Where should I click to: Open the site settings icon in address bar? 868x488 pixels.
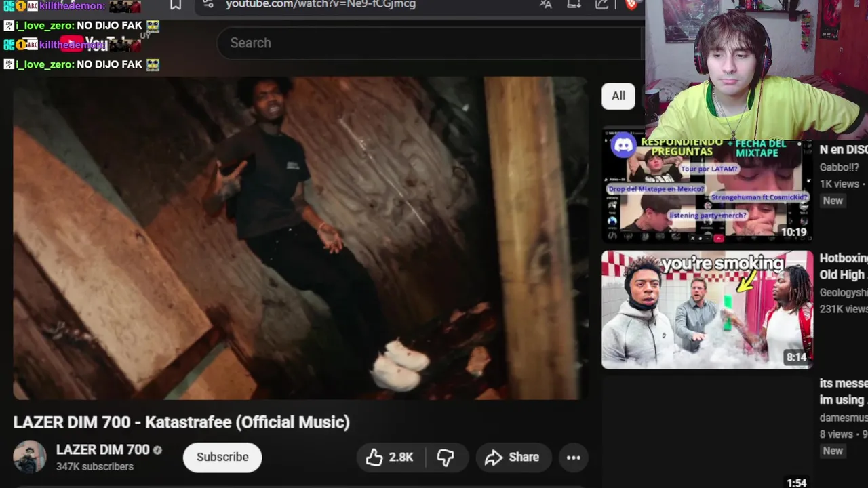pyautogui.click(x=208, y=4)
